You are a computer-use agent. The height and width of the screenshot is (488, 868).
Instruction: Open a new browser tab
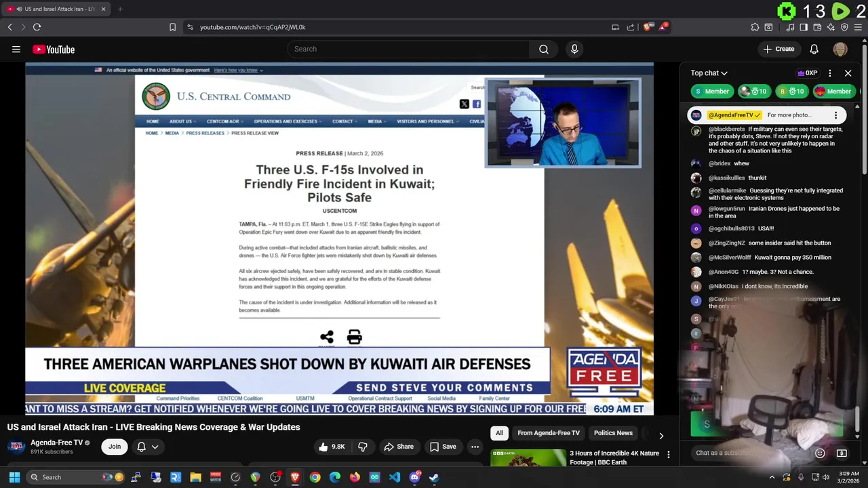coord(119,9)
